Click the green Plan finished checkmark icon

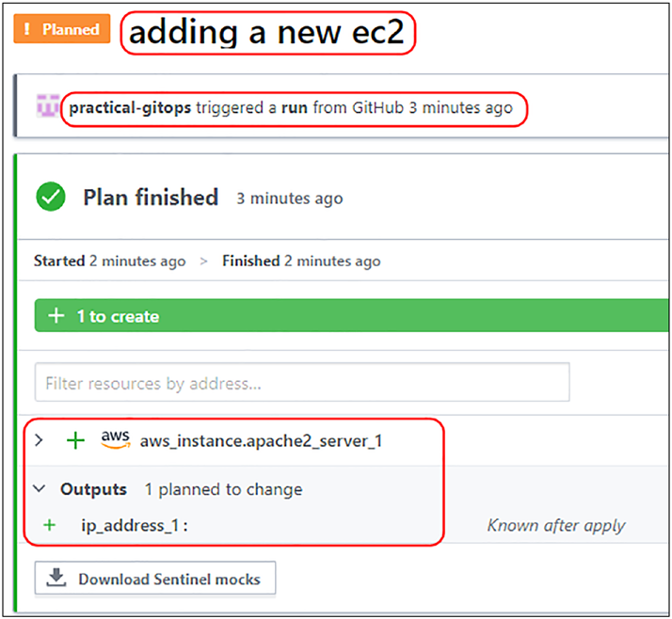[x=51, y=197]
